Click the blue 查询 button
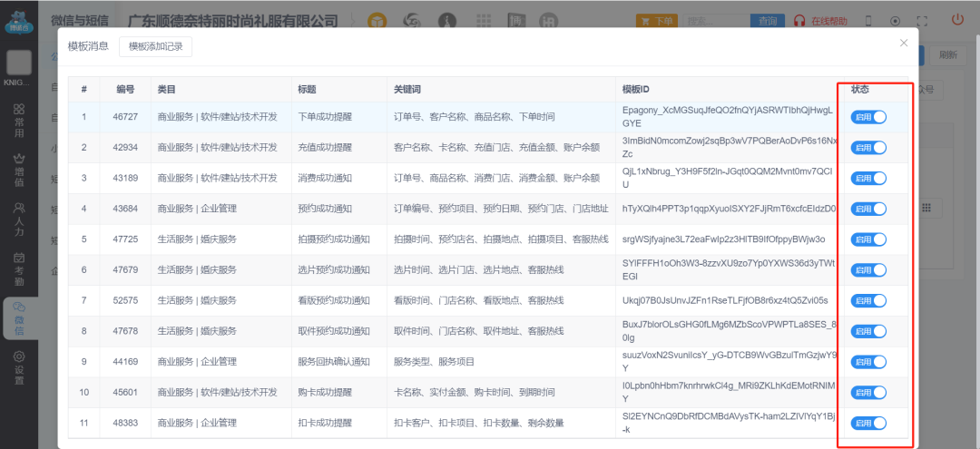 coord(768,21)
